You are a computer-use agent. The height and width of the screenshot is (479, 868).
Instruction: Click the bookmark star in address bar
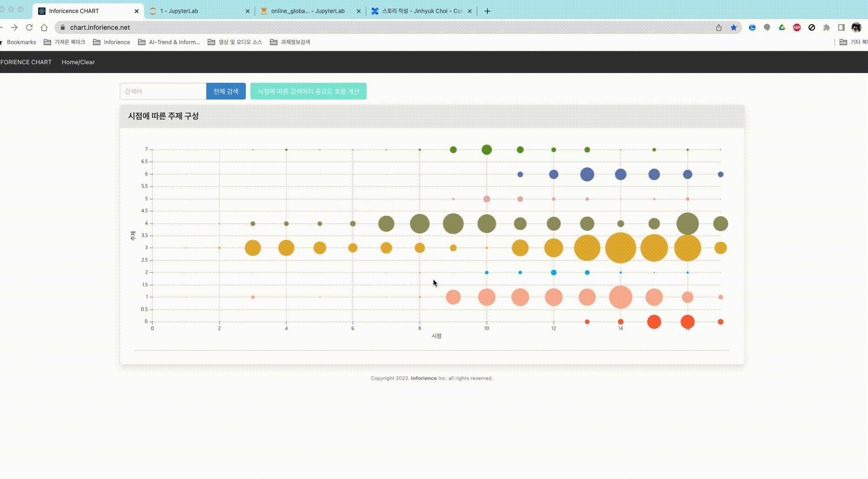point(734,27)
